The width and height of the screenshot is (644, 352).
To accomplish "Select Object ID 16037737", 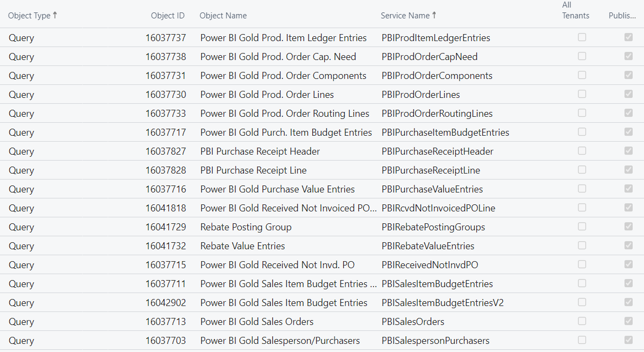I will click(166, 38).
